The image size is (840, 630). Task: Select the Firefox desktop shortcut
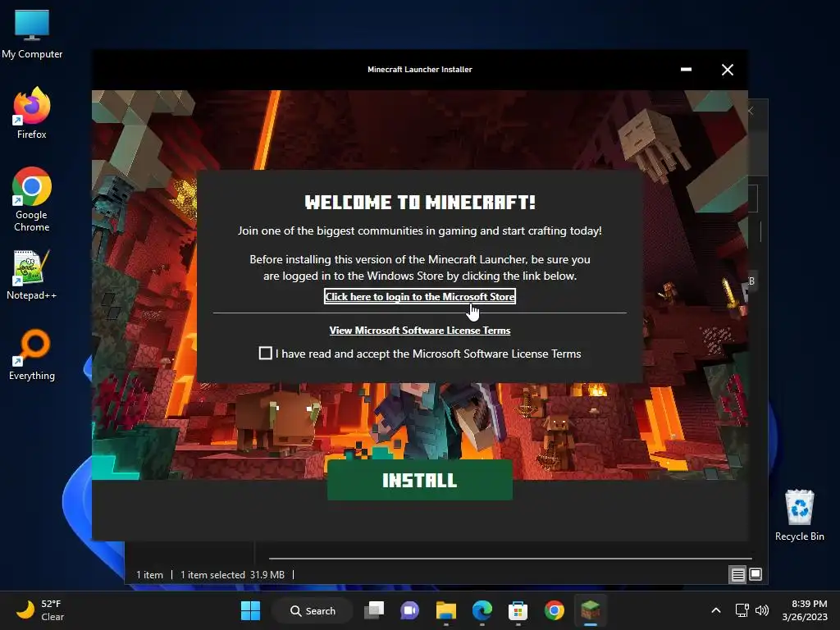point(32,113)
